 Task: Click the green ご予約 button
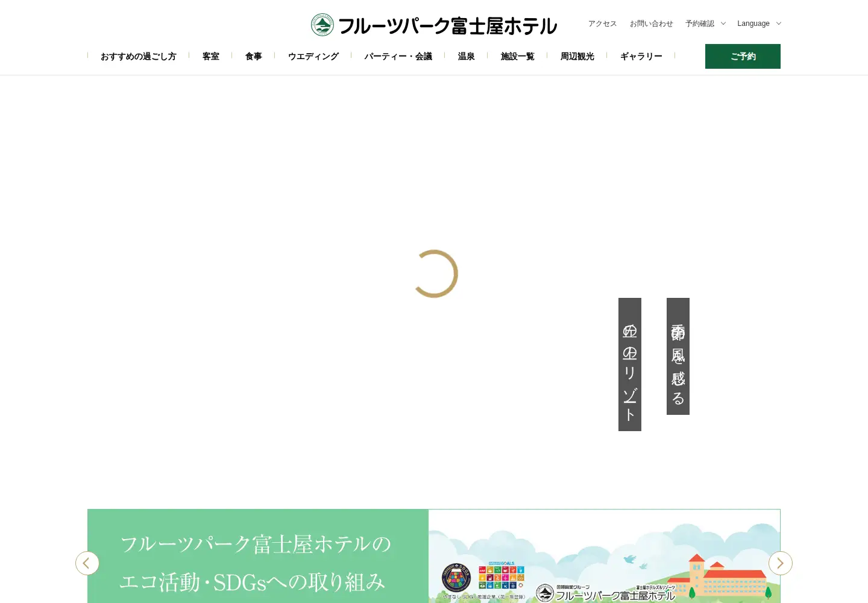coord(743,56)
